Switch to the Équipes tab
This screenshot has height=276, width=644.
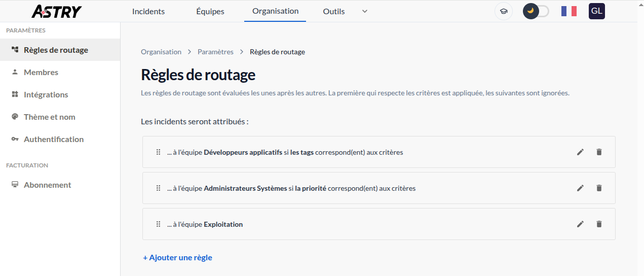[210, 11]
